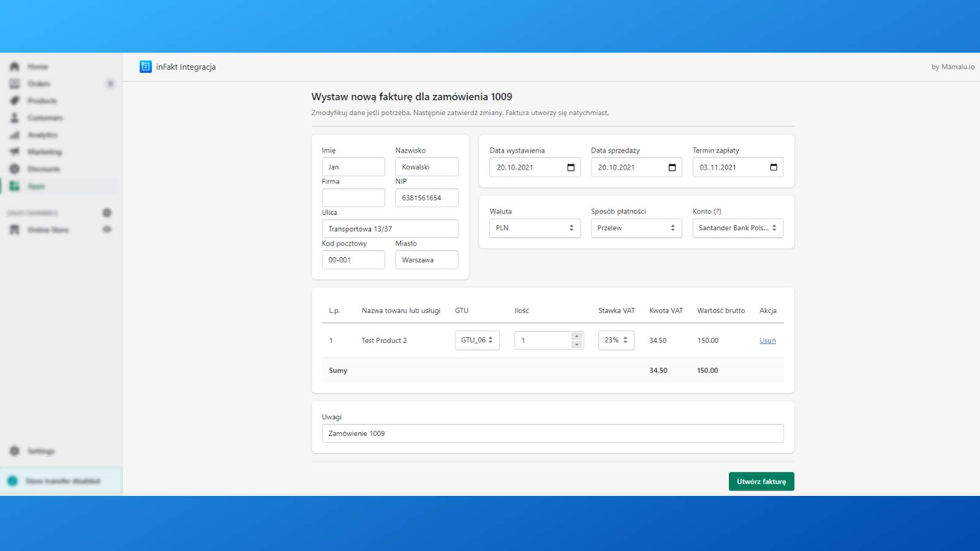The height and width of the screenshot is (551, 980).
Task: Click the Kwota VAT 34.50 in product row
Action: [x=658, y=340]
